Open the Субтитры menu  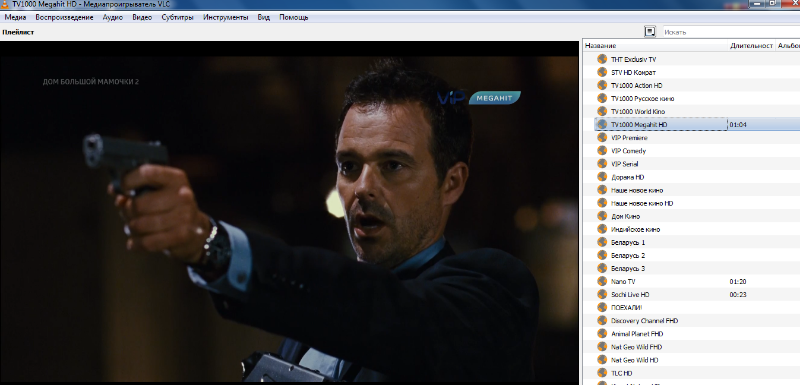click(x=178, y=17)
